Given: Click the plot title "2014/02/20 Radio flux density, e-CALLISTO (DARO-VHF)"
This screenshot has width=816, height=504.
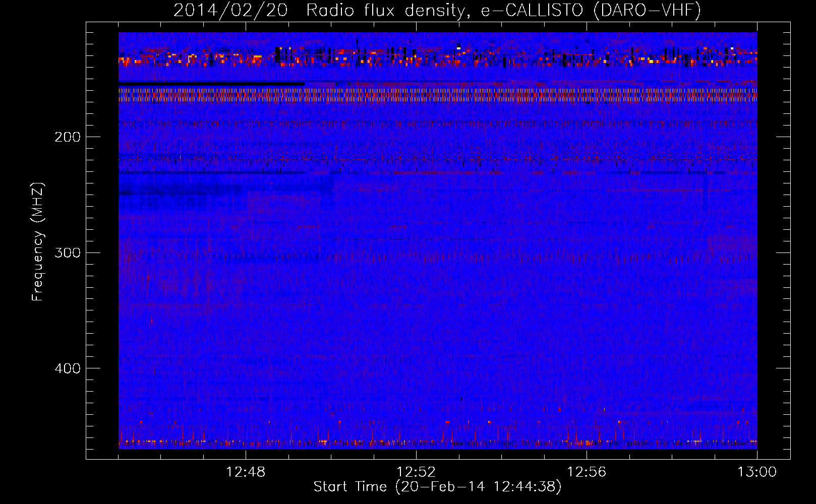Looking at the screenshot, I should pyautogui.click(x=437, y=10).
